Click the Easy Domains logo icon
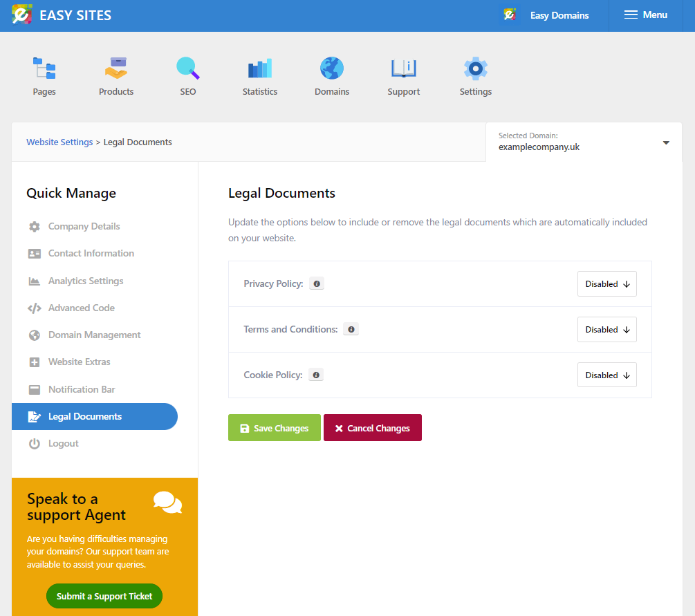Viewport: 695px width, 616px height. pos(510,15)
